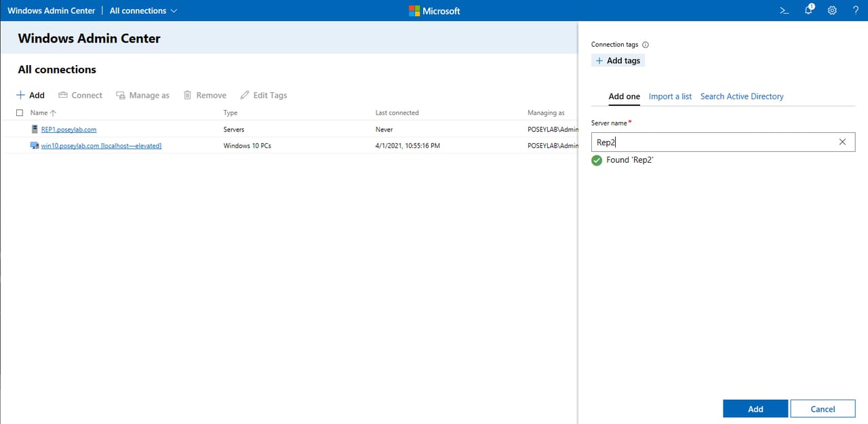Sort by the Name column arrow
This screenshot has width=868, height=424.
click(52, 113)
